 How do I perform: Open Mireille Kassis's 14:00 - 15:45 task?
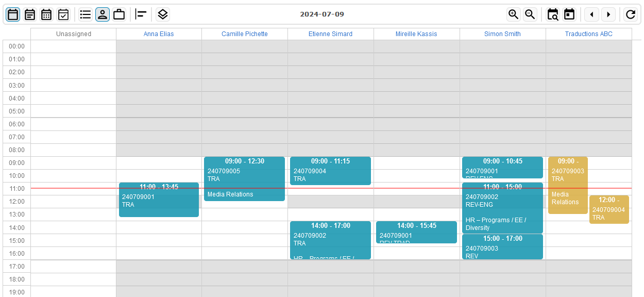416,233
